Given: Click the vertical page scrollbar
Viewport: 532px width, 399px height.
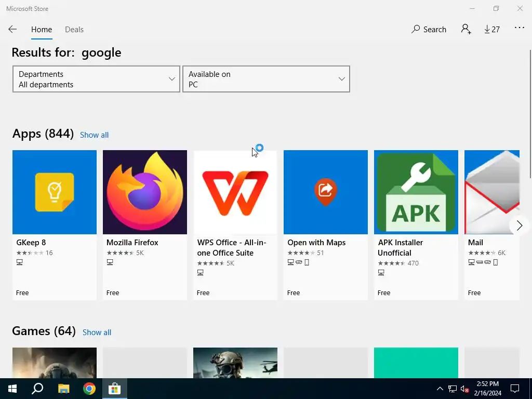Looking at the screenshot, I should pos(530,114).
